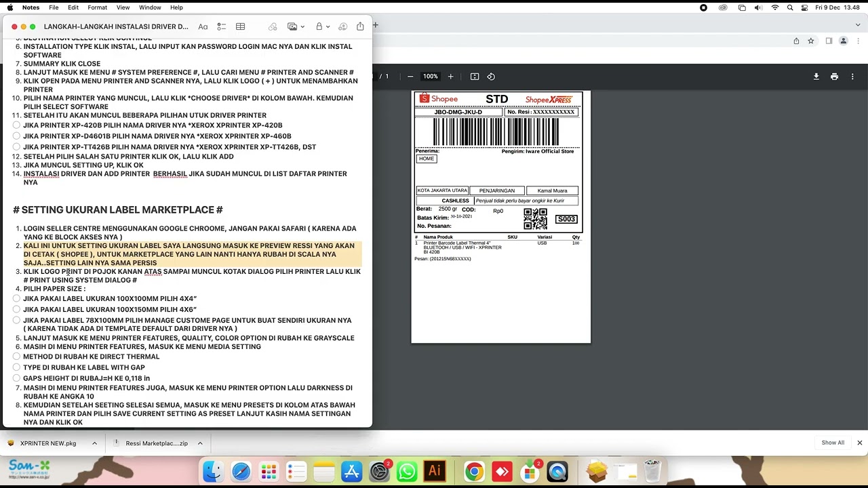
Task: Open the Help menu
Action: pyautogui.click(x=176, y=7)
